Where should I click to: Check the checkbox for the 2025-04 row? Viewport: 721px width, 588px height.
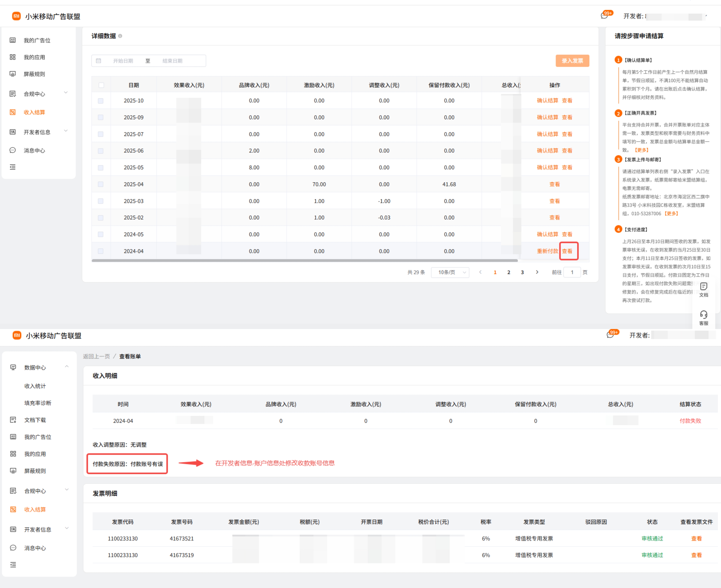click(101, 184)
